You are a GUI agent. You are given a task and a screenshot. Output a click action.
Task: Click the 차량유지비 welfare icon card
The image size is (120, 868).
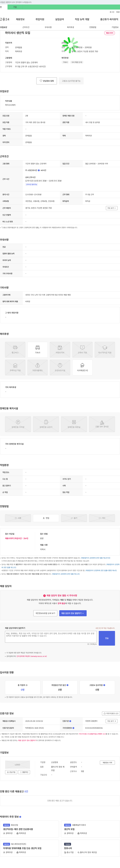pos(60,349)
